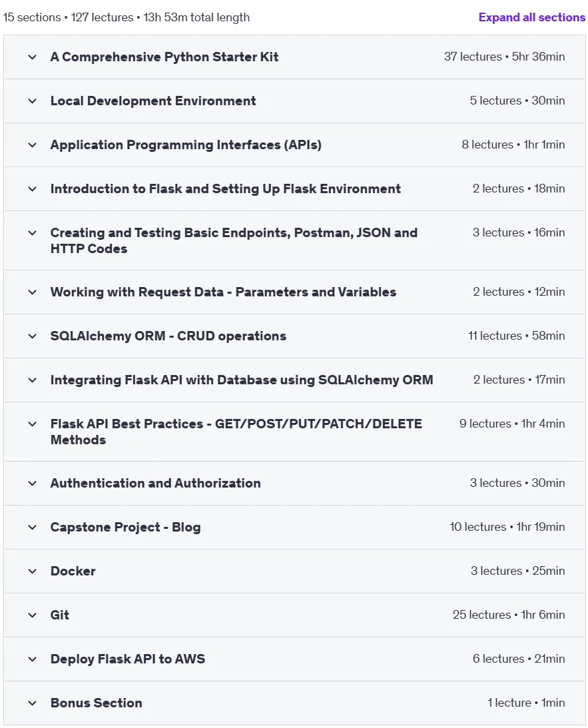Expand the Bonus Section row

click(x=294, y=703)
